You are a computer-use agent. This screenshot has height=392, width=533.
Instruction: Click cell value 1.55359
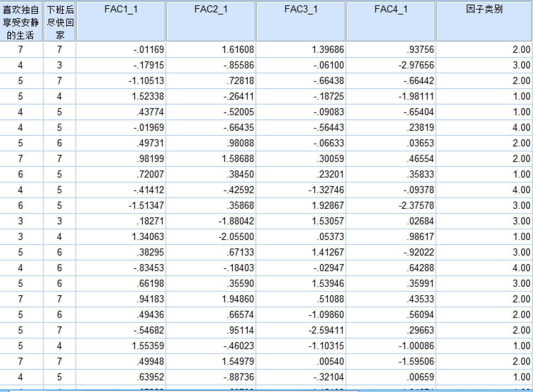click(148, 346)
